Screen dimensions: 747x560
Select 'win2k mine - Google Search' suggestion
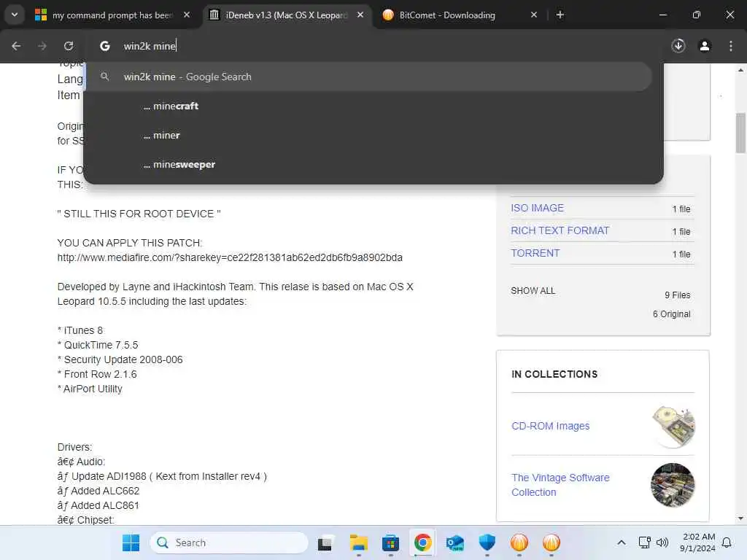[367, 77]
